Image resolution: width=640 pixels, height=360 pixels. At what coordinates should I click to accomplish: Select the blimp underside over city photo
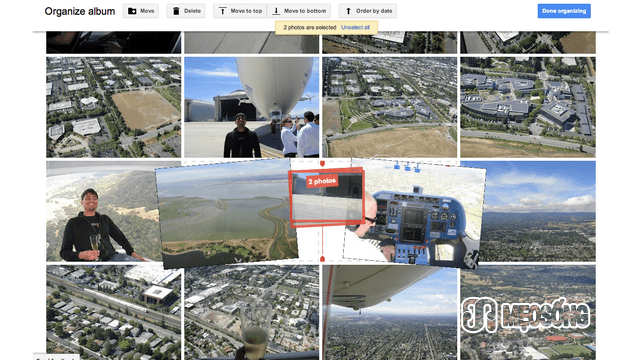390,312
